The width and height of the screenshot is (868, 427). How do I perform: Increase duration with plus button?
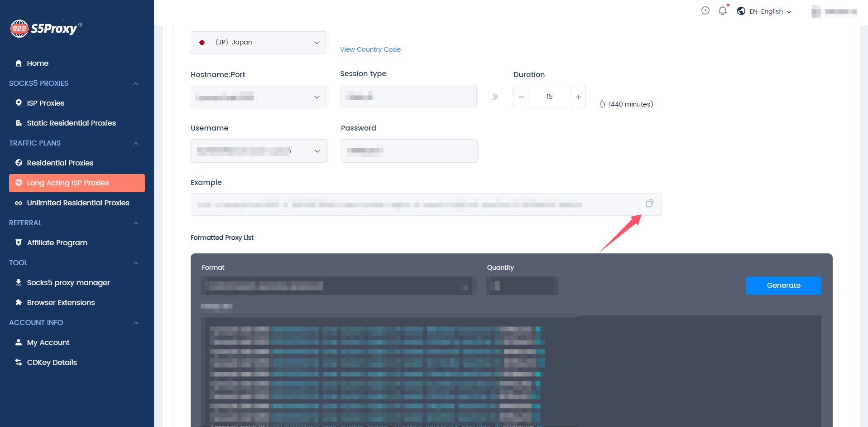(578, 97)
